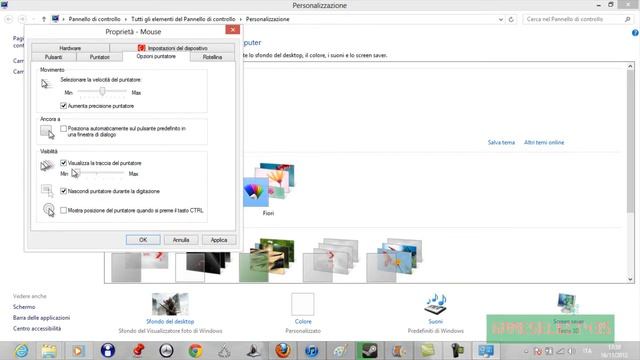
Task: Select the Opzioni puntatore tab
Action: tap(156, 57)
